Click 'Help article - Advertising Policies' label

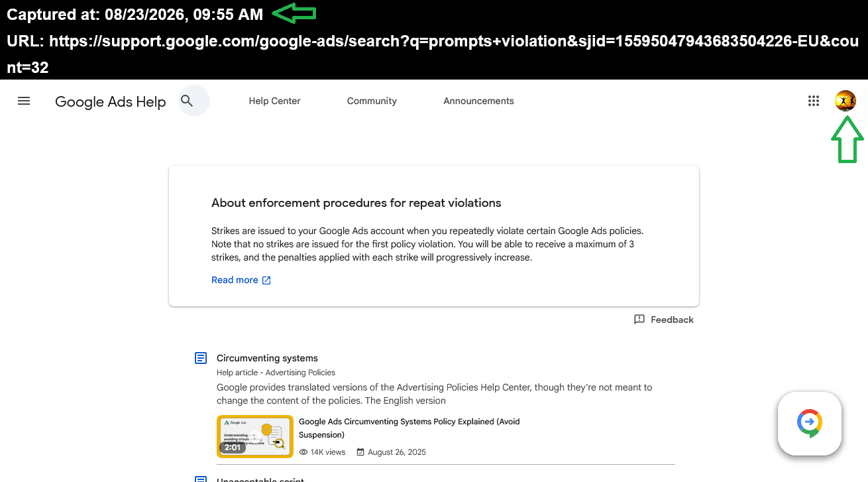click(x=276, y=373)
